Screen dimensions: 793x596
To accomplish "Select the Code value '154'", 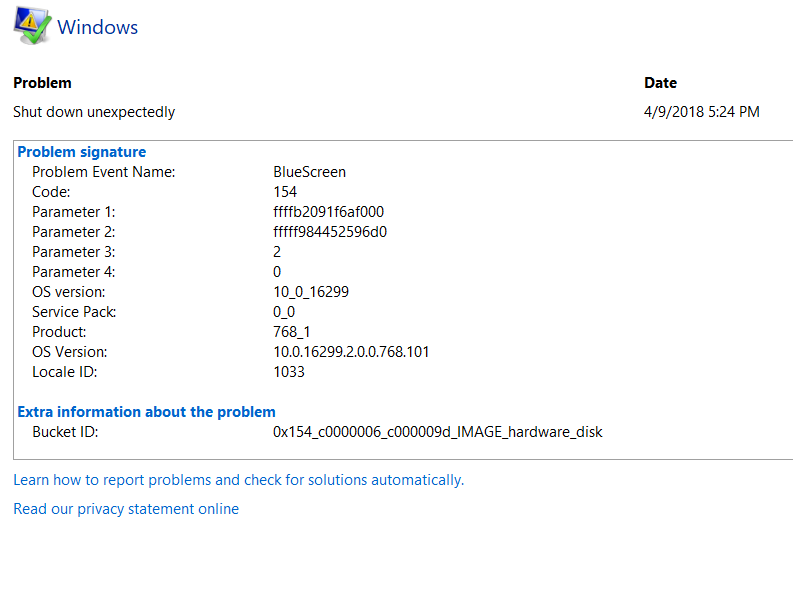I will [x=285, y=192].
